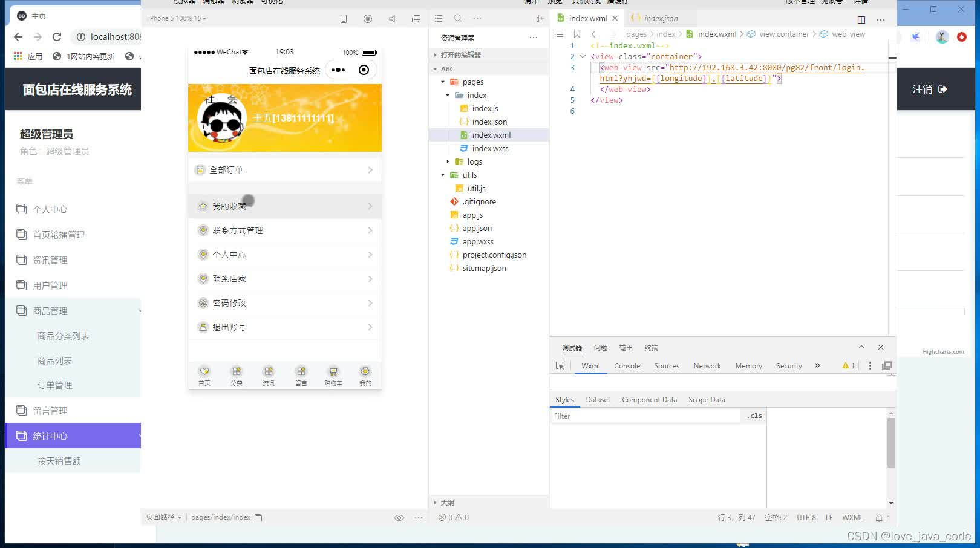Open search in the editor side panel

click(458, 18)
